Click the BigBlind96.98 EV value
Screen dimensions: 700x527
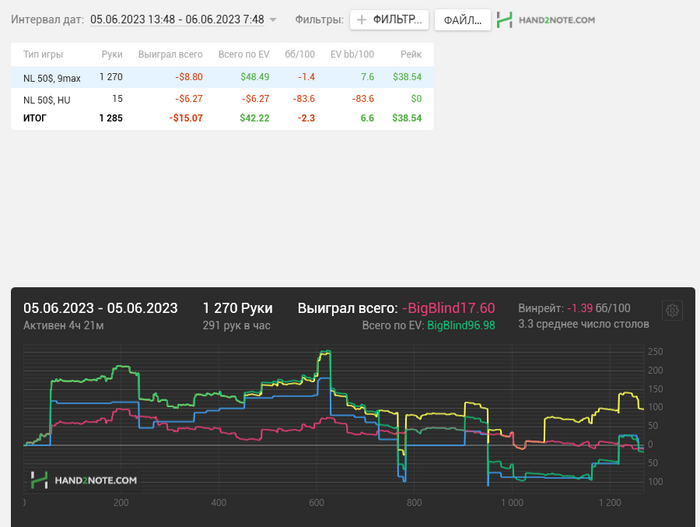pos(461,326)
